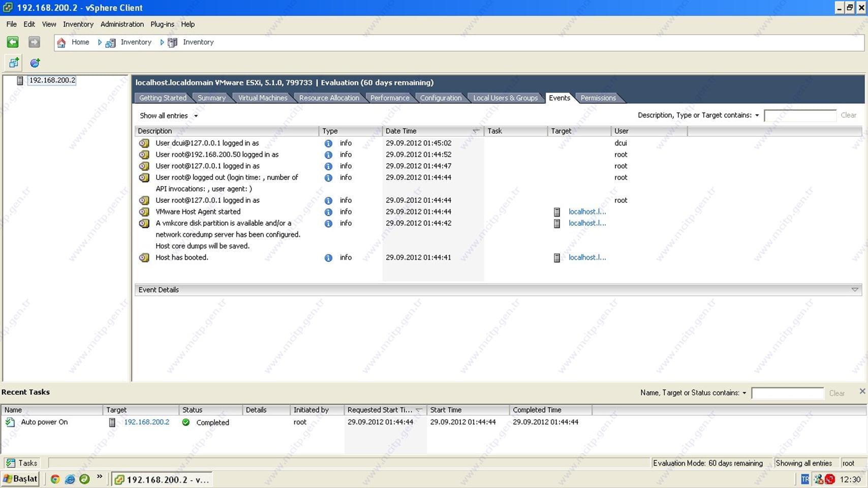Click Clear next to Recent Tasks filter
868x488 pixels.
click(x=837, y=393)
